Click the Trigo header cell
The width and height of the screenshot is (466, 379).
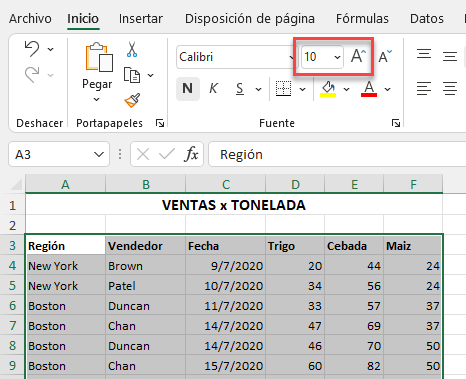pyautogui.click(x=295, y=246)
